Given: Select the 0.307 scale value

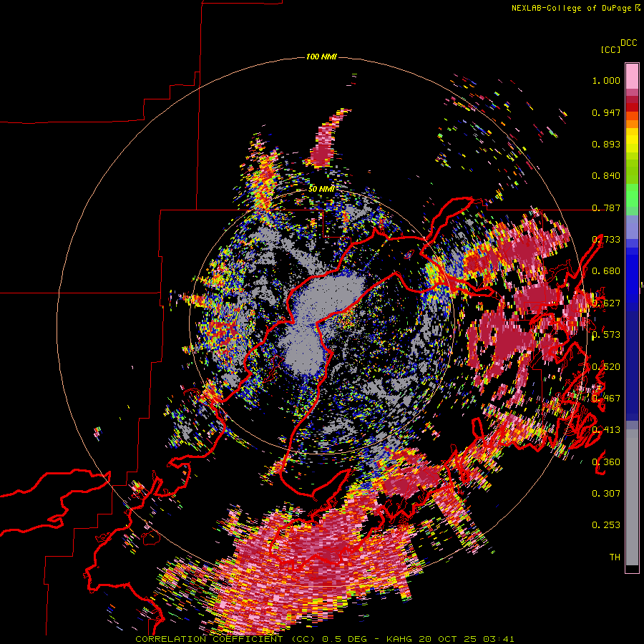Looking at the screenshot, I should [606, 494].
